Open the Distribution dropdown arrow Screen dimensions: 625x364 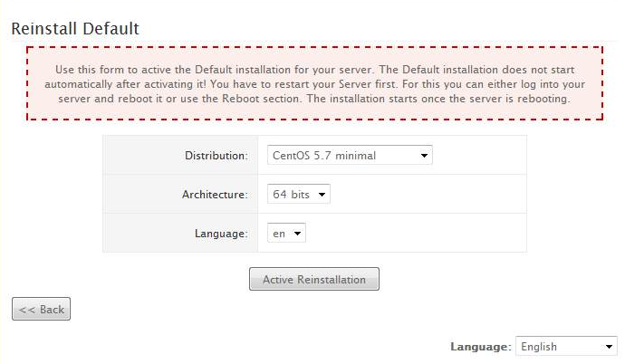click(x=424, y=156)
